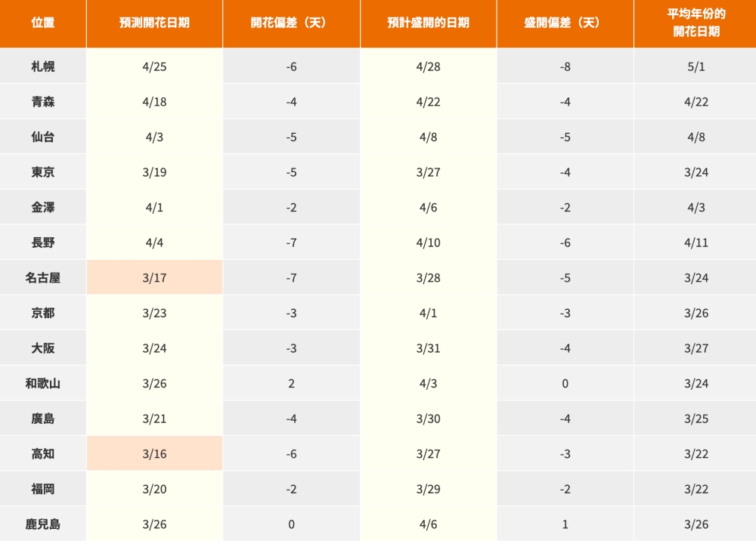This screenshot has width=756, height=544.
Task: Click the 福岡 row label
Action: click(43, 489)
